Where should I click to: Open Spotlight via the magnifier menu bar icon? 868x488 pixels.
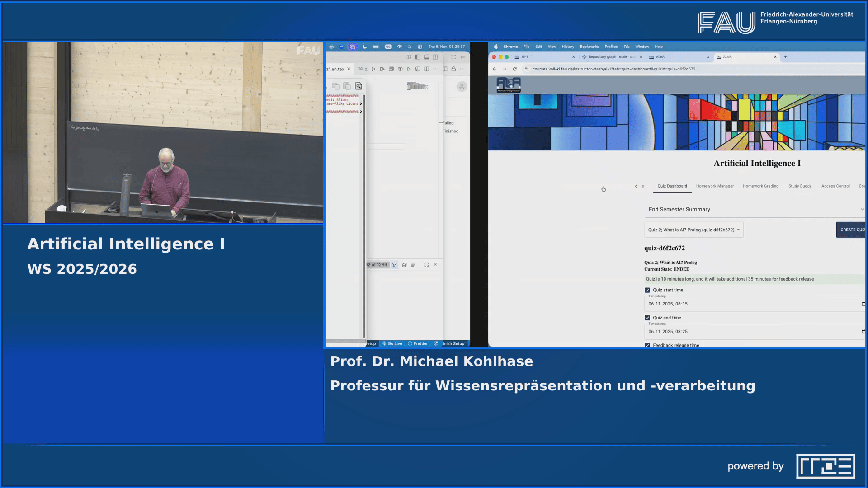pyautogui.click(x=410, y=47)
